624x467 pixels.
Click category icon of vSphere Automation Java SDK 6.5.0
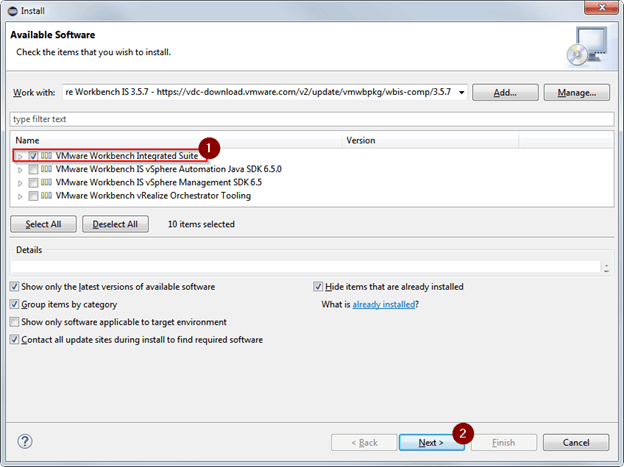click(x=46, y=169)
